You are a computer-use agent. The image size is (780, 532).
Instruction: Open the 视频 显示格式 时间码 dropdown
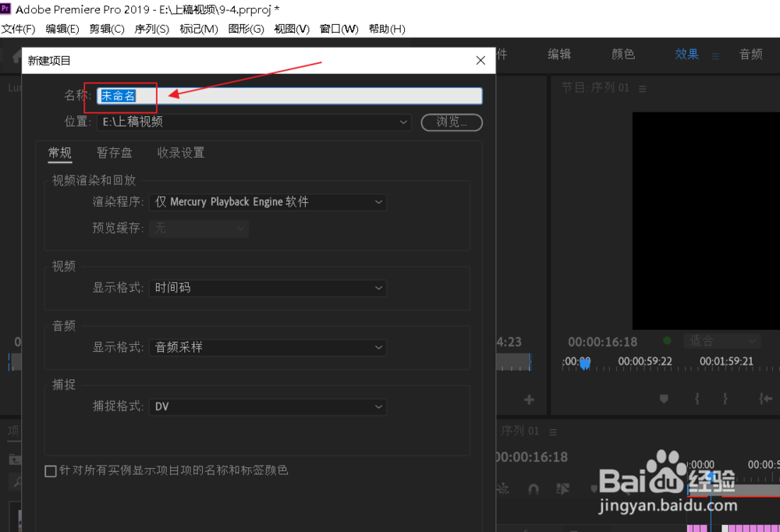click(x=268, y=288)
